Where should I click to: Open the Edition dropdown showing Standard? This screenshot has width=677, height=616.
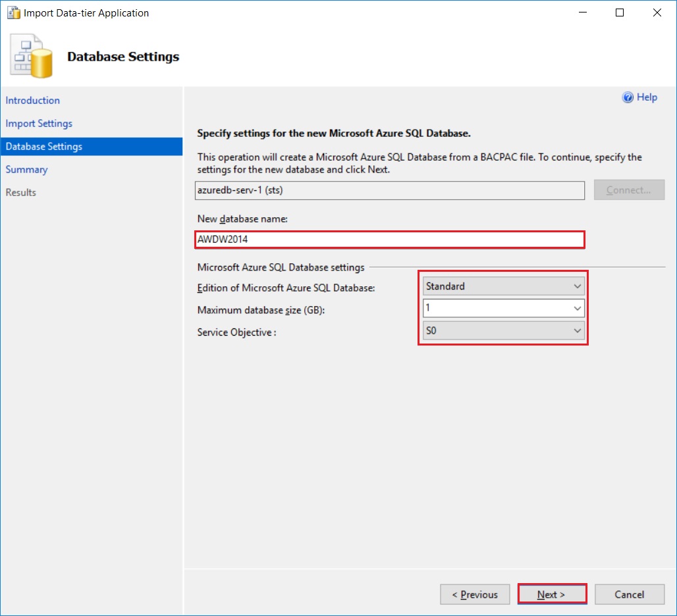click(x=503, y=286)
